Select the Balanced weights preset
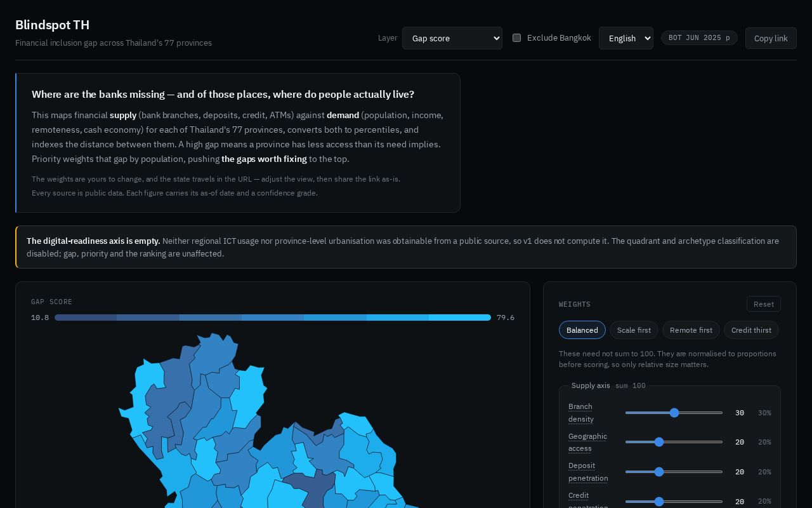 [x=582, y=330]
